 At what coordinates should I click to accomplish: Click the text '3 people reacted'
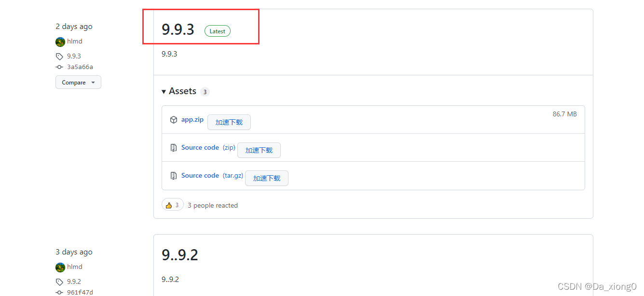213,206
